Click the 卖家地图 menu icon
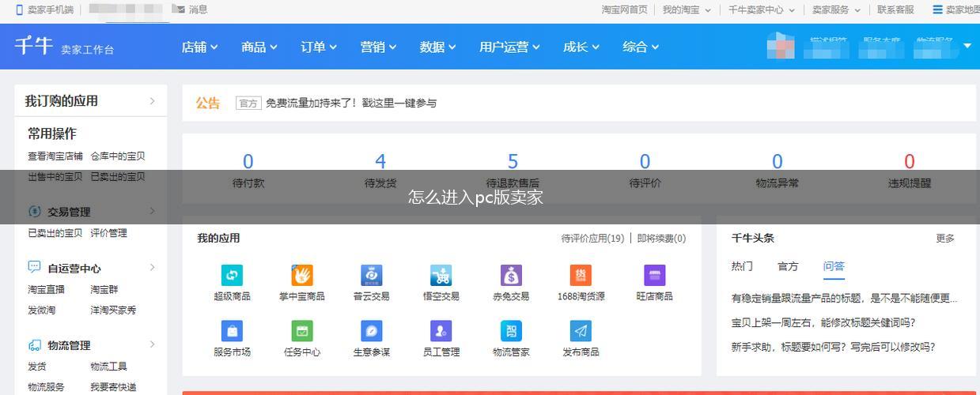 937,9
